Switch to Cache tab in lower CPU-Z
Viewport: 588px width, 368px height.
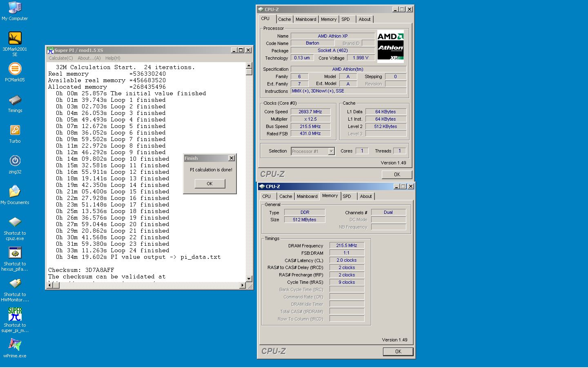[x=286, y=196]
